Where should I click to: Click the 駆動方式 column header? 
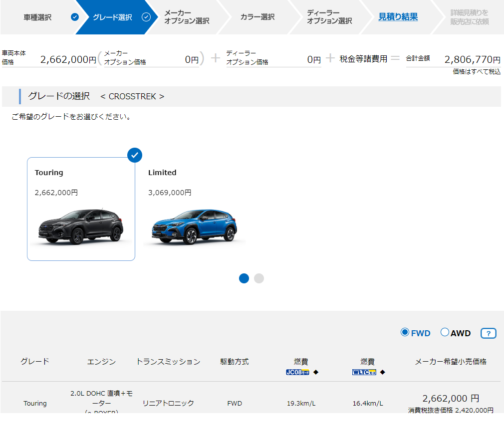click(x=235, y=361)
